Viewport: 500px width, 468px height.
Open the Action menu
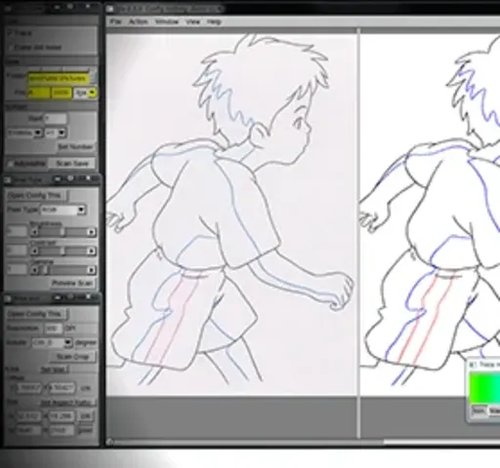[x=138, y=22]
